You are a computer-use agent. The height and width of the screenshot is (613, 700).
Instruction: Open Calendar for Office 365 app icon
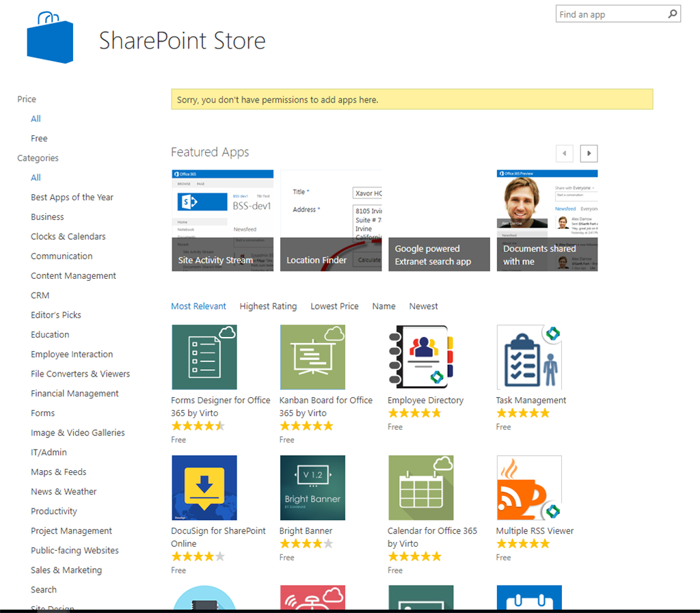[421, 488]
